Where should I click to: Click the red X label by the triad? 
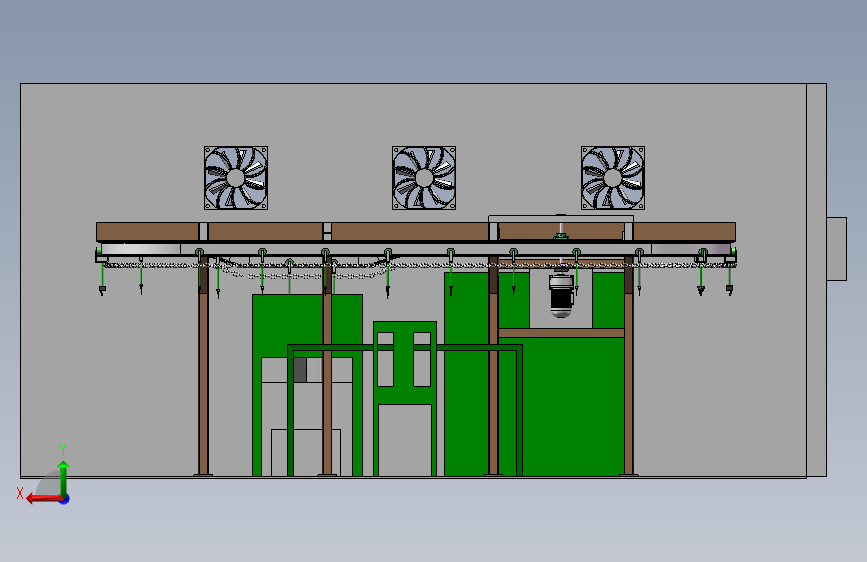click(x=20, y=493)
